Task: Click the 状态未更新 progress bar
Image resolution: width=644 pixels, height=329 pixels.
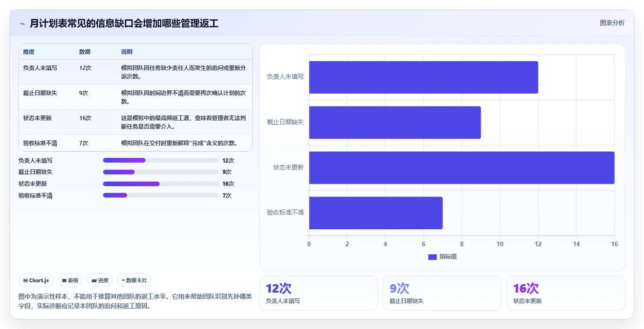Action: [161, 184]
